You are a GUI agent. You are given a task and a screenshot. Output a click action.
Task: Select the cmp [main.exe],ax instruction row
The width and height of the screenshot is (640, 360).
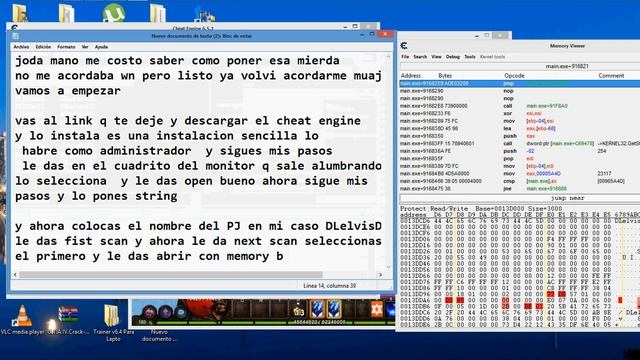[x=520, y=181]
